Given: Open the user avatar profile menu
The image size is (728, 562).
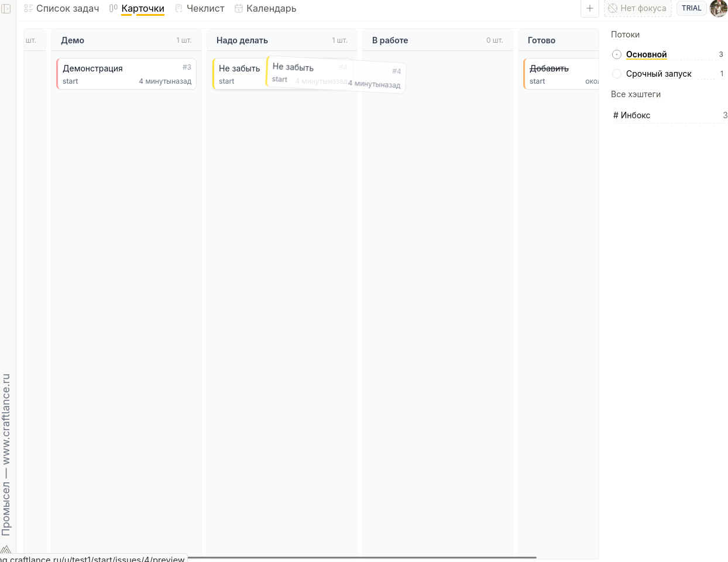Looking at the screenshot, I should pyautogui.click(x=718, y=8).
